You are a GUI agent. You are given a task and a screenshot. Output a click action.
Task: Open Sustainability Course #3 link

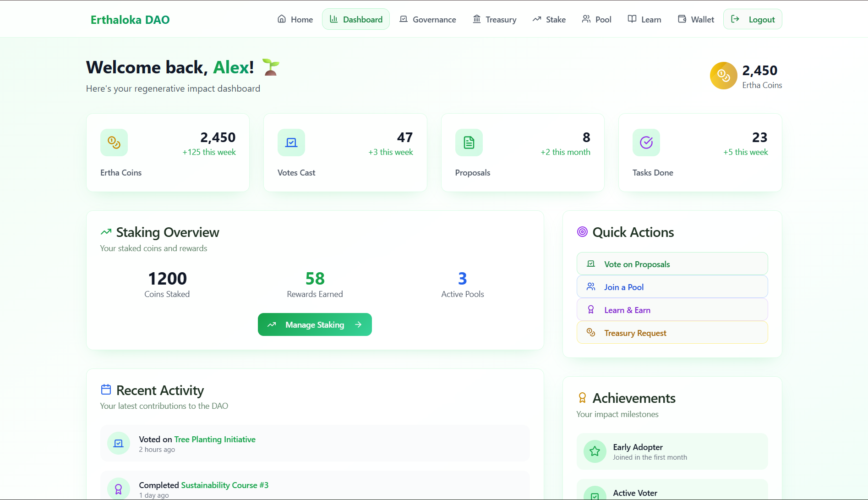coord(225,485)
